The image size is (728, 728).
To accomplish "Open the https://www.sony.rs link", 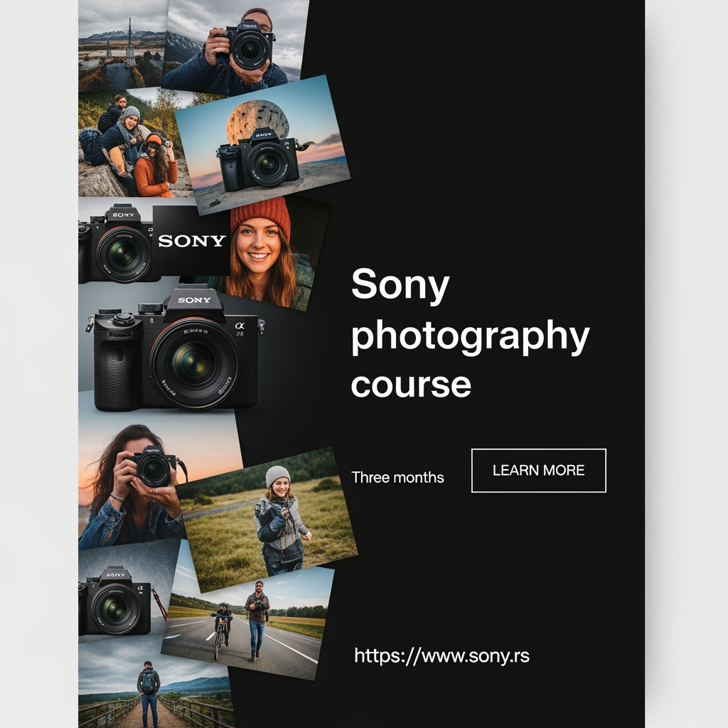I will 441,656.
